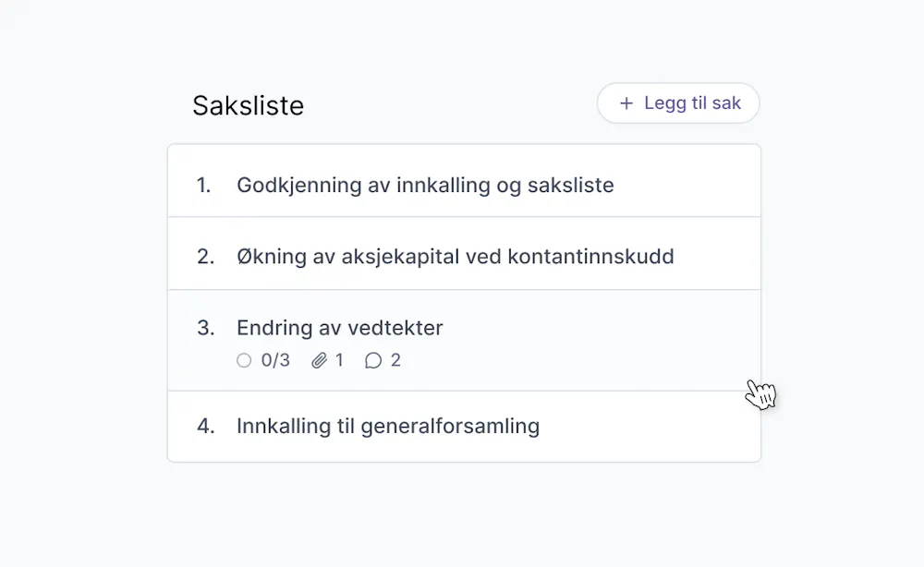Select Økning av aksjekapital ved kontantinnskudd
924x567 pixels.
click(x=465, y=254)
